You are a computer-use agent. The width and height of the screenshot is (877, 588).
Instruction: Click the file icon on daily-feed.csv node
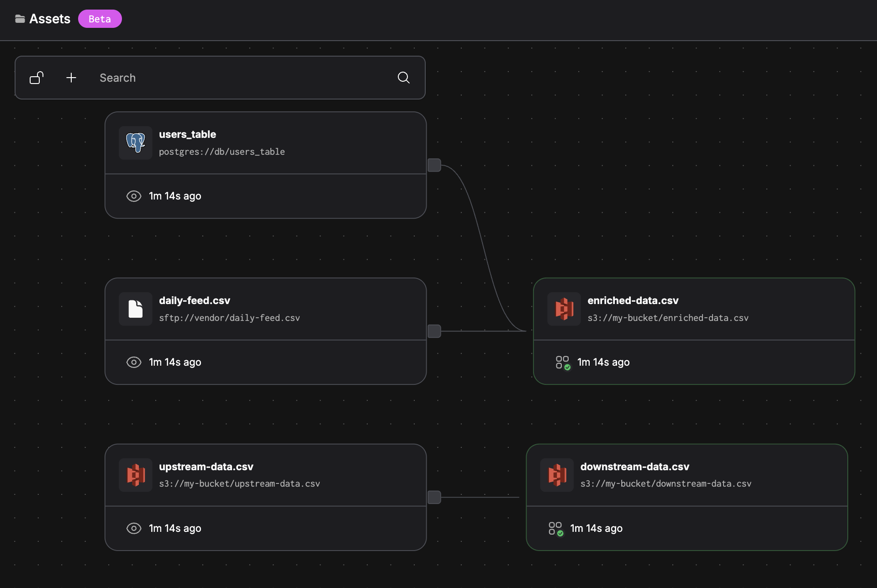135,309
